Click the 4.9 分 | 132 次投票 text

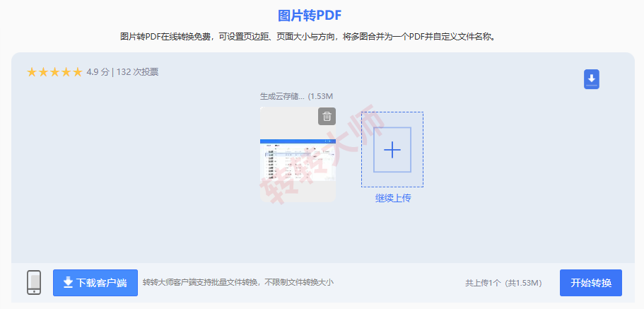pyautogui.click(x=122, y=72)
